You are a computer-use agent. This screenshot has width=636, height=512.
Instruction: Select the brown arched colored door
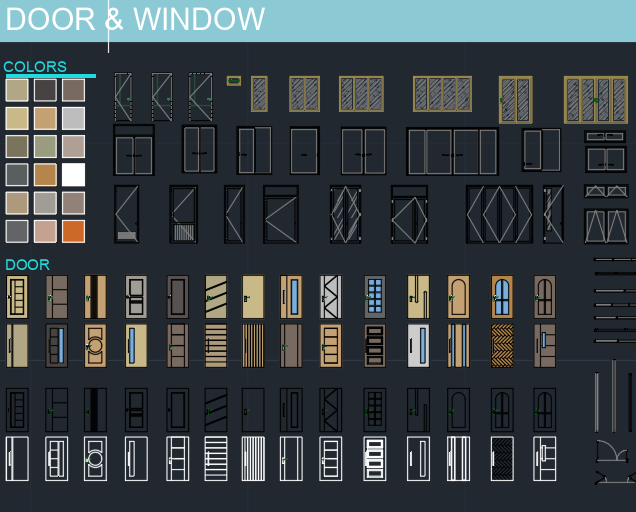coord(545,297)
